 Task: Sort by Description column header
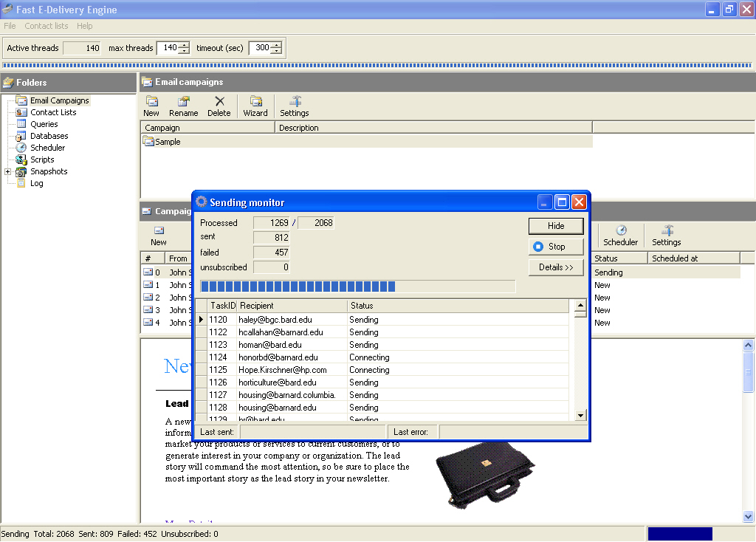coord(433,128)
